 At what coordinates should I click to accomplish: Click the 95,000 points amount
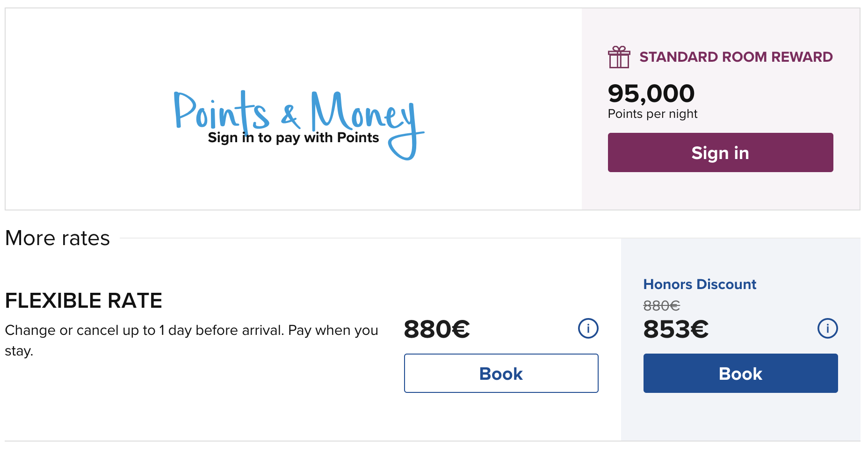pyautogui.click(x=651, y=94)
